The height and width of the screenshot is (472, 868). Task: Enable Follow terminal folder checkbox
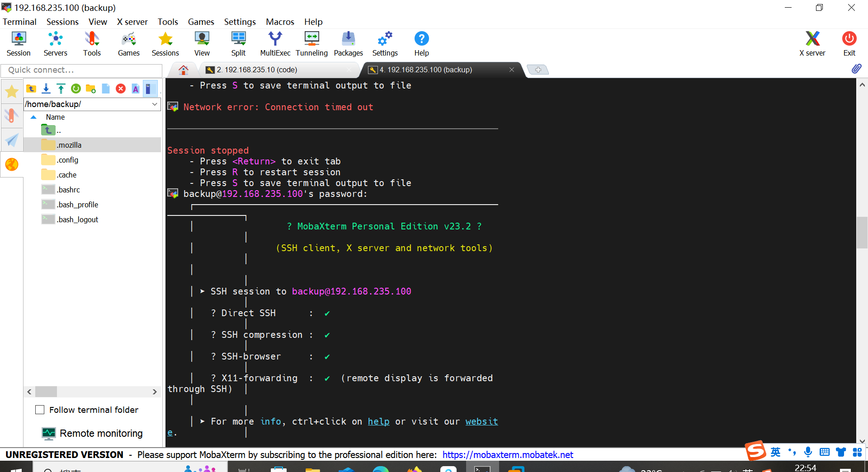click(40, 410)
